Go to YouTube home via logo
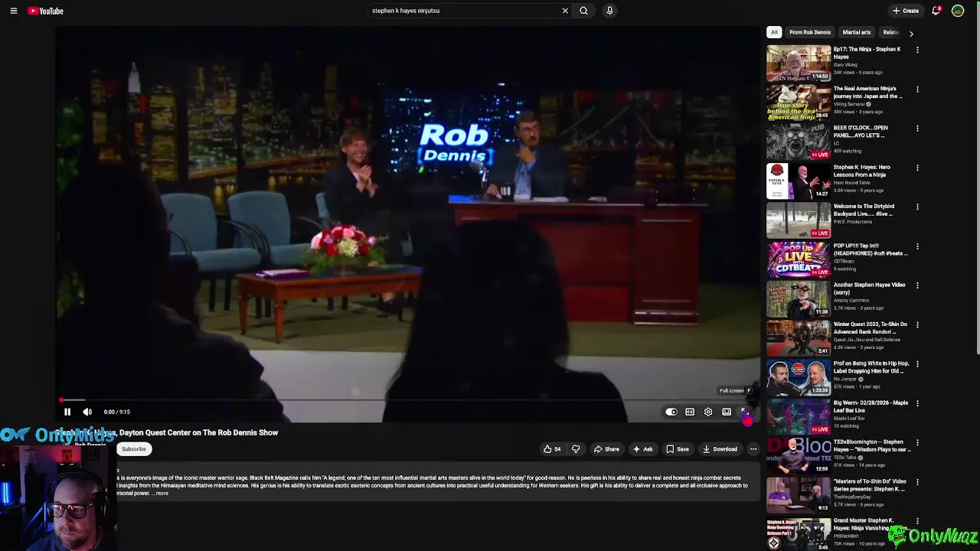Image resolution: width=980 pixels, height=551 pixels. pos(46,11)
